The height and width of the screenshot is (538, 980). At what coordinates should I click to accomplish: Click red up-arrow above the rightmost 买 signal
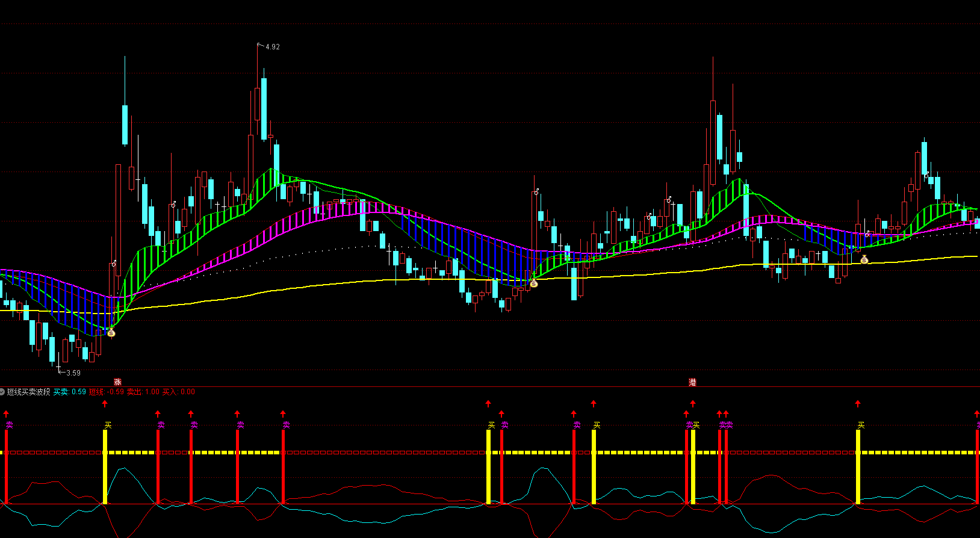pyautogui.click(x=858, y=404)
